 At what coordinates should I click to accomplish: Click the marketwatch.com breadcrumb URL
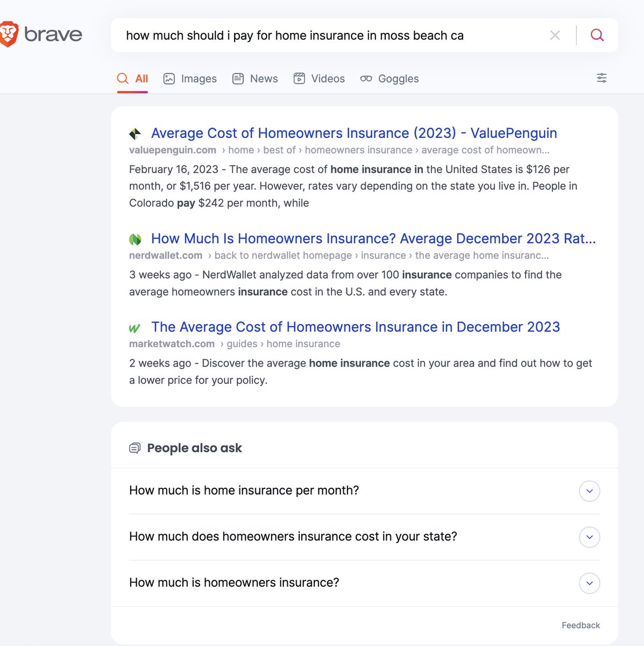tap(235, 344)
